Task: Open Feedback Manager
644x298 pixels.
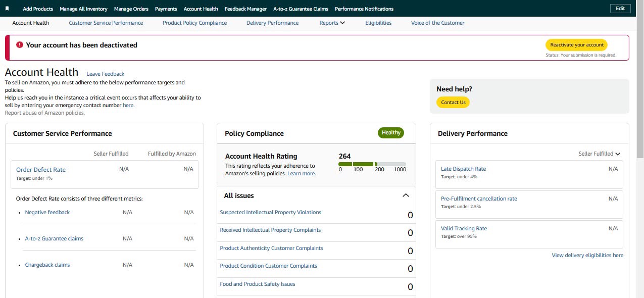Action: (x=245, y=9)
